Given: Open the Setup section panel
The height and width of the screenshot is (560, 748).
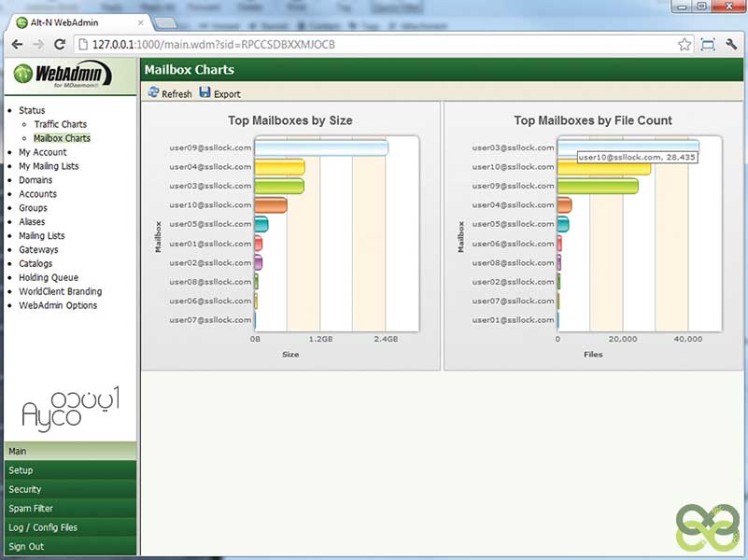Looking at the screenshot, I should click(68, 470).
